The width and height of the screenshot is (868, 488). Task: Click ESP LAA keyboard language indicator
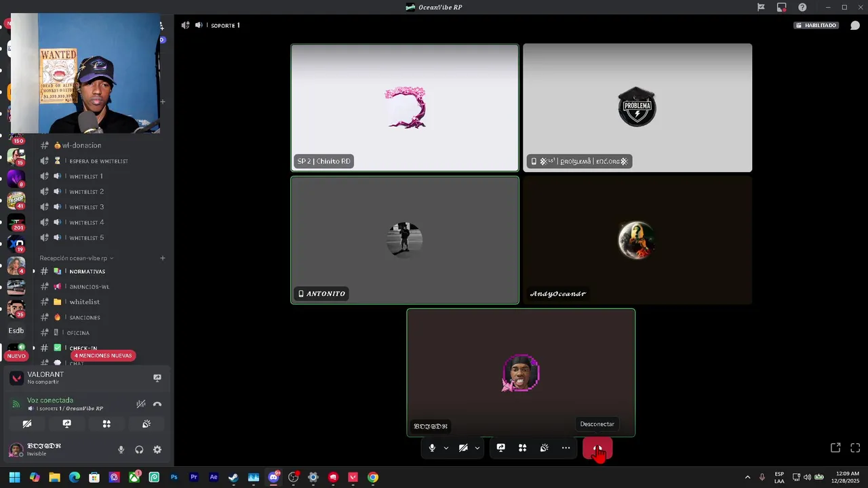779,477
